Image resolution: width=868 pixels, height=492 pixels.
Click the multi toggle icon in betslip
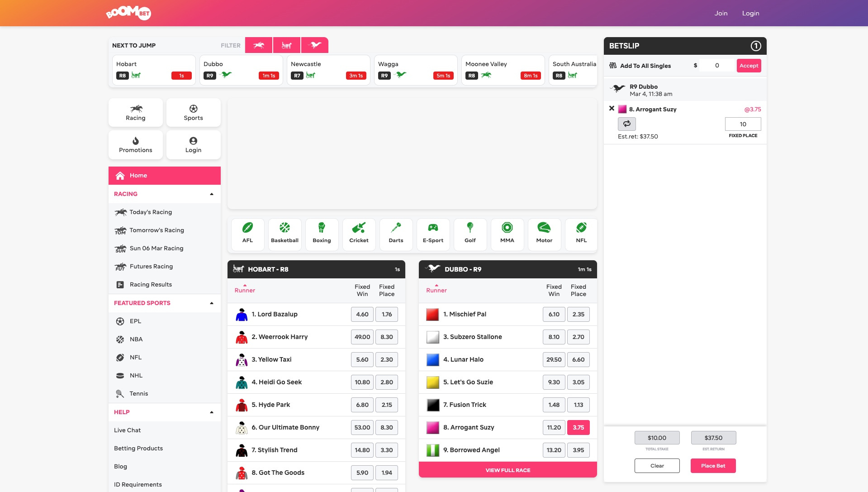pos(627,124)
